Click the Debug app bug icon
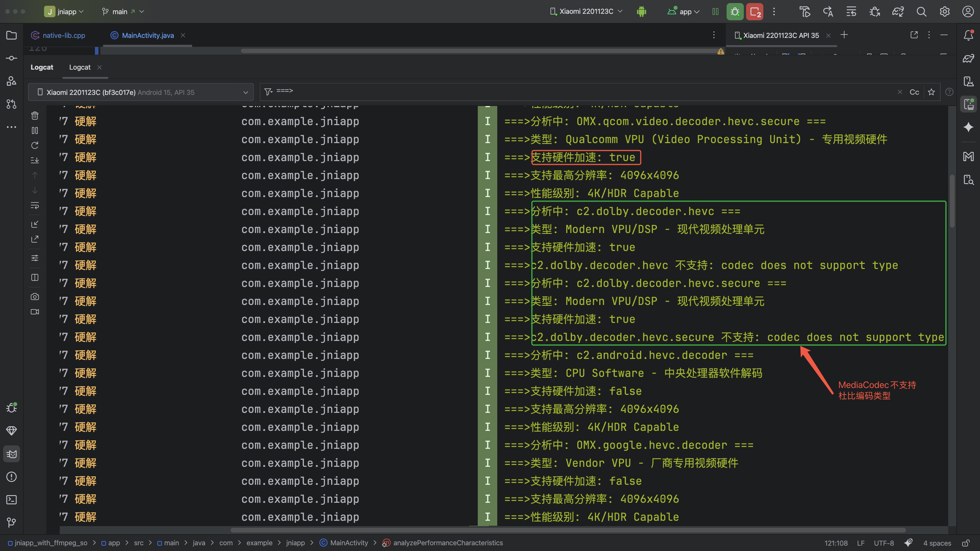980x551 pixels. (735, 12)
